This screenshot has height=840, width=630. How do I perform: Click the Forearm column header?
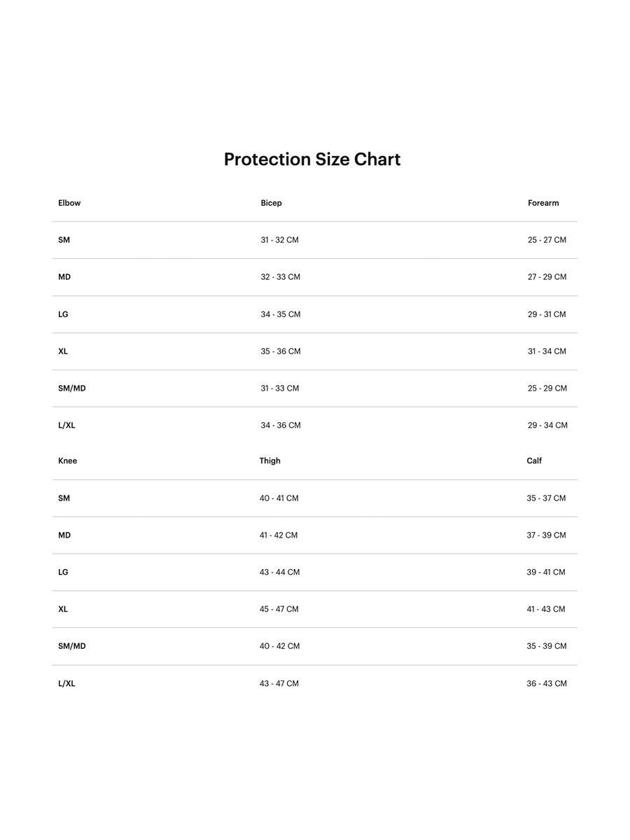click(543, 203)
